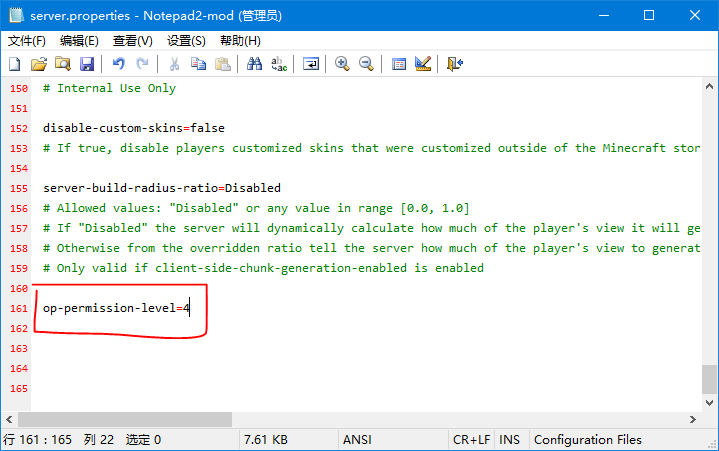Click line number 165 in the margin
The width and height of the screenshot is (719, 451).
[19, 389]
